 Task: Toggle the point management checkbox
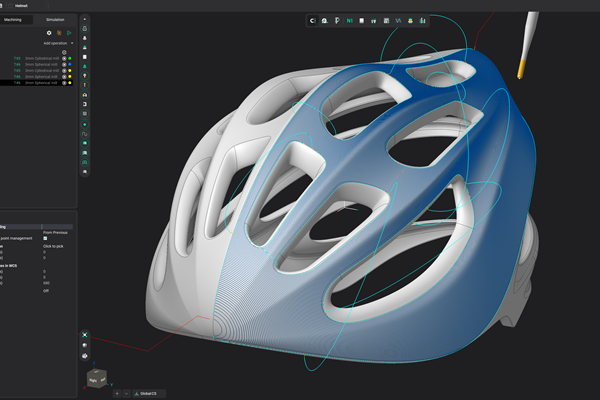point(45,238)
